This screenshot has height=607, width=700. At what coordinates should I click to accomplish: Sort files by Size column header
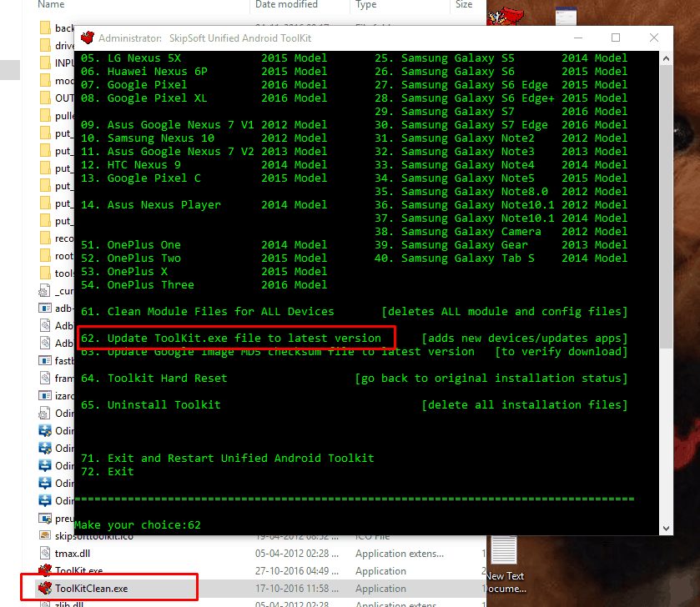(464, 4)
